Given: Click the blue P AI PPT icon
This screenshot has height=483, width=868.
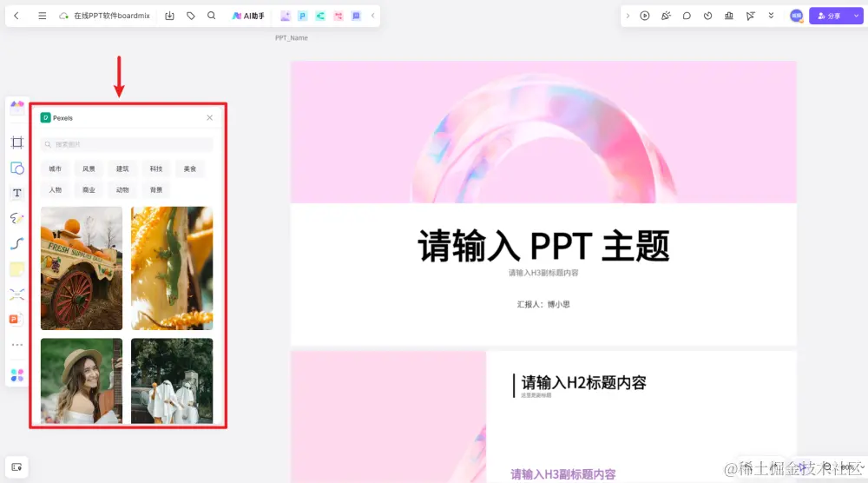Looking at the screenshot, I should tap(303, 16).
